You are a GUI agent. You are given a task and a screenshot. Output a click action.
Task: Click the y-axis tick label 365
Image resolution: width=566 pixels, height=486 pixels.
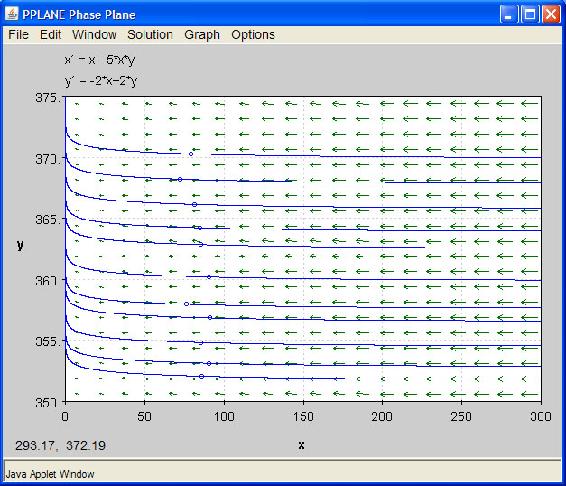[x=46, y=219]
